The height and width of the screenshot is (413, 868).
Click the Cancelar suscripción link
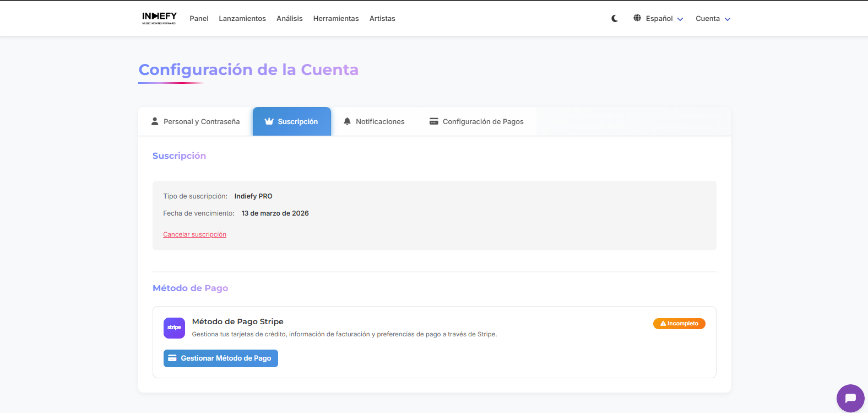click(x=194, y=234)
